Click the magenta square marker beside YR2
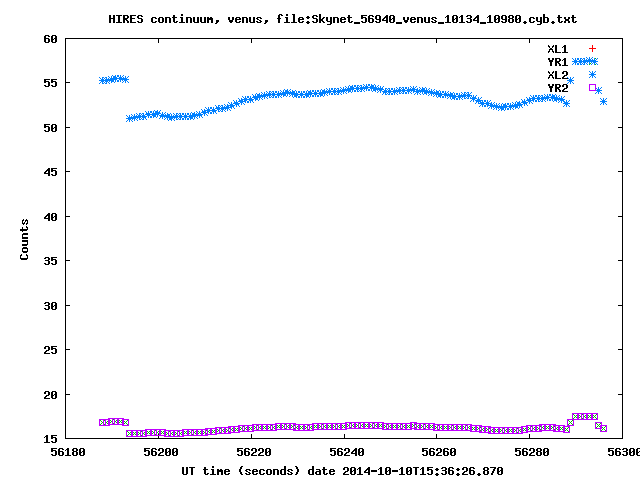 pos(592,87)
